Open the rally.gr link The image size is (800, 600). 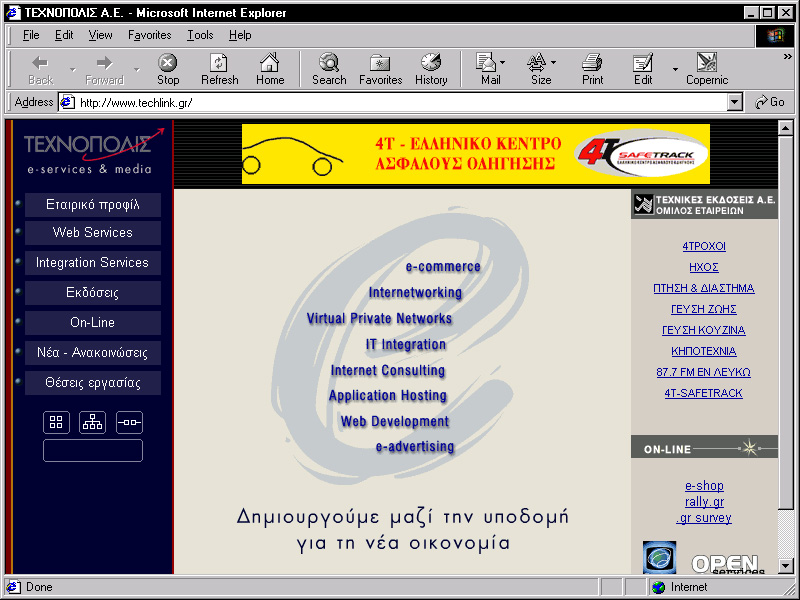click(x=704, y=502)
